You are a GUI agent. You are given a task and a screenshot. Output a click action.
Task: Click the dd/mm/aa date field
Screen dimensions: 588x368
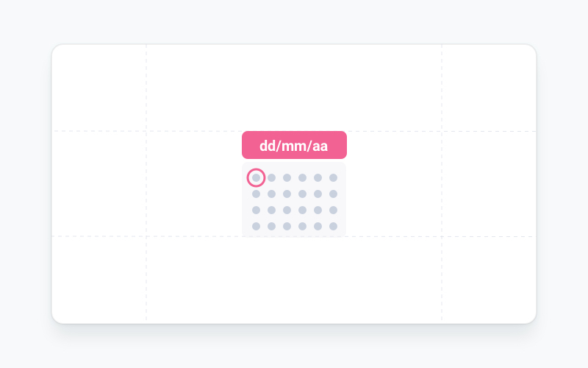[294, 145]
